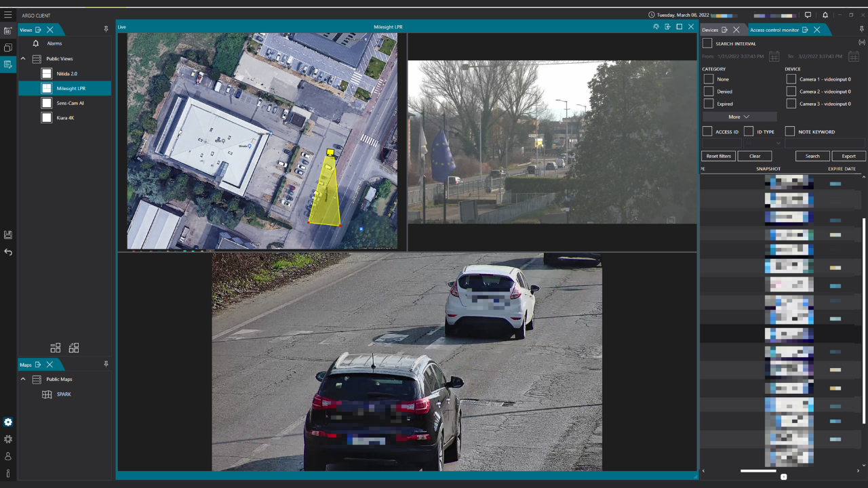The width and height of the screenshot is (868, 488).
Task: Check the Camera 1 - videoinput 0 device
Action: pyautogui.click(x=791, y=79)
